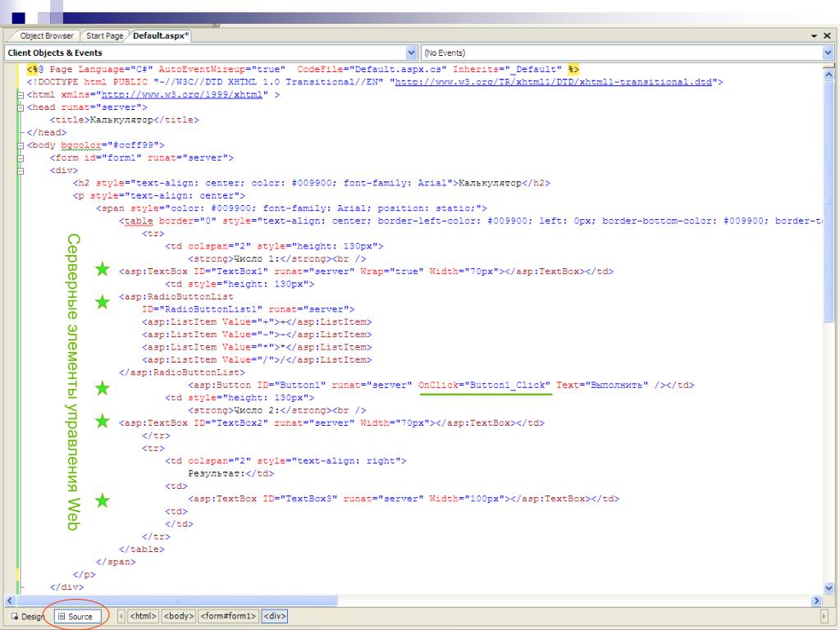
Task: Click the </head> closing tag
Action: click(47, 132)
